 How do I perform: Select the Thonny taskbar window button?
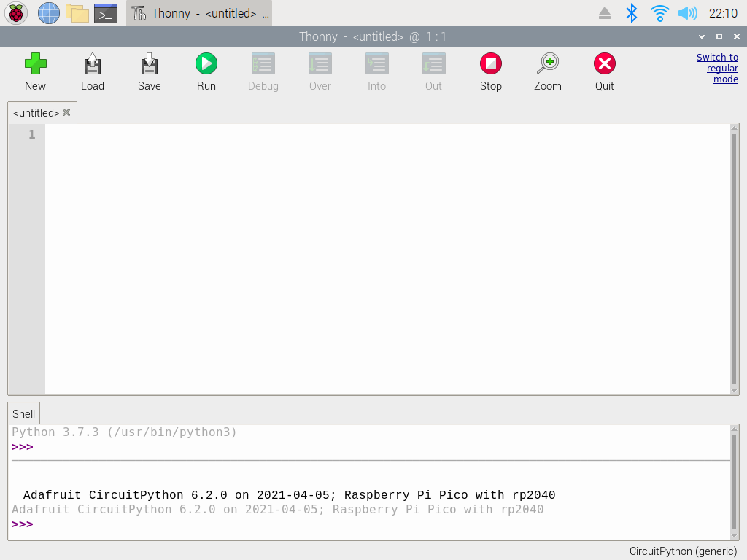[199, 13]
